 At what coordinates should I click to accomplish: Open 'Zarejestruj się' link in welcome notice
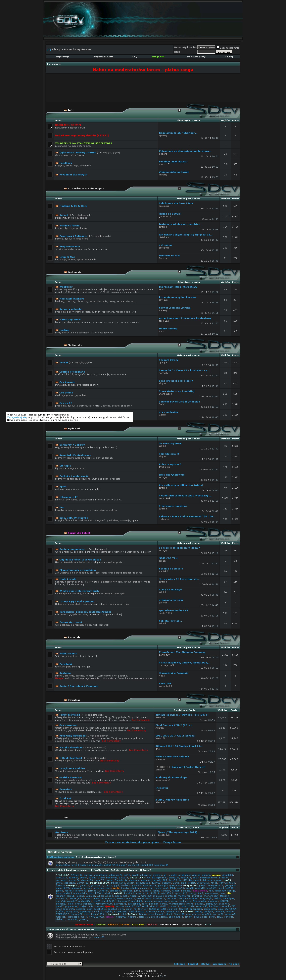(17, 417)
